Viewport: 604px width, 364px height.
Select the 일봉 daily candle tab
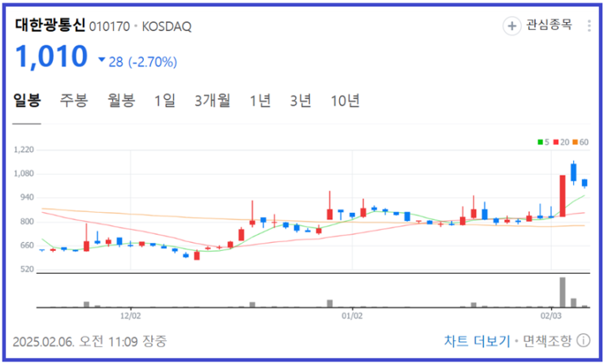(x=27, y=100)
